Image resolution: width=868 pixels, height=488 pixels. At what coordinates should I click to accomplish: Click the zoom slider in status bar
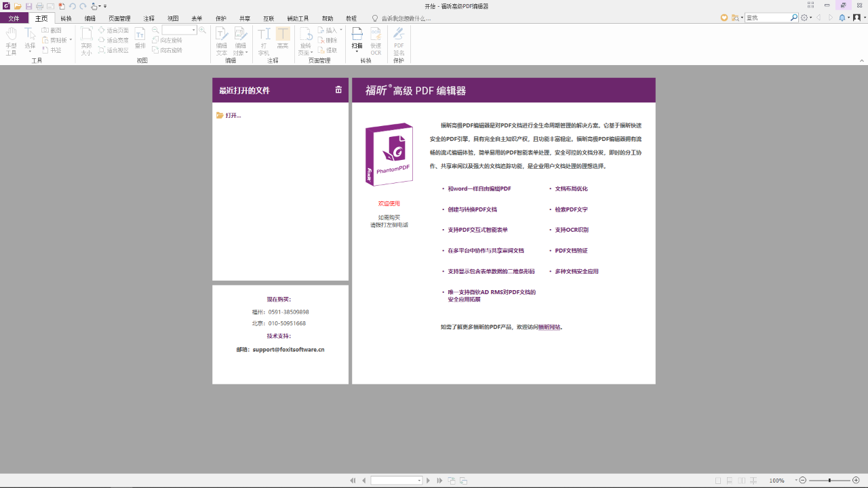point(829,481)
